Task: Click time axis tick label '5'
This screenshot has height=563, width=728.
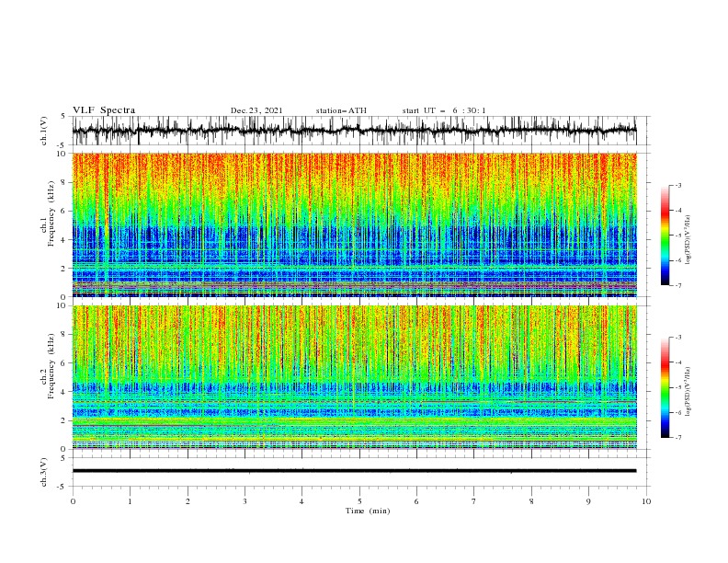Action: click(359, 501)
